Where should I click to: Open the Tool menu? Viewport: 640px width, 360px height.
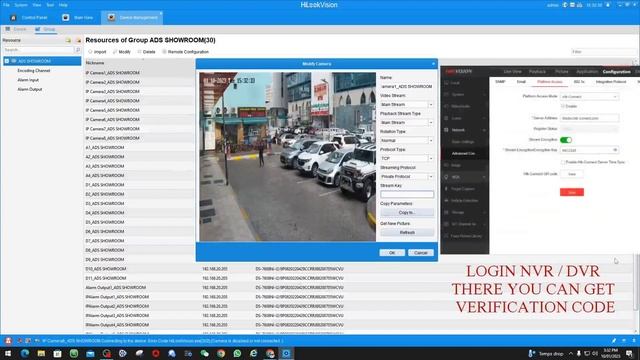point(50,5)
